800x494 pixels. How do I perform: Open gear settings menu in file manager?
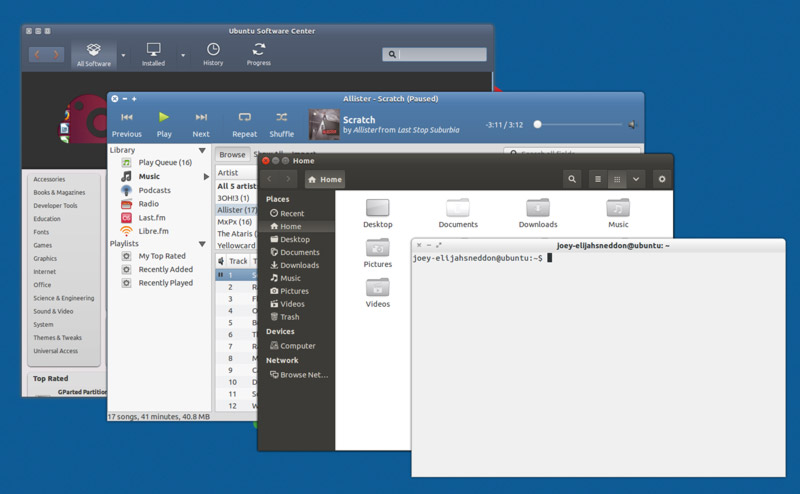click(x=662, y=179)
